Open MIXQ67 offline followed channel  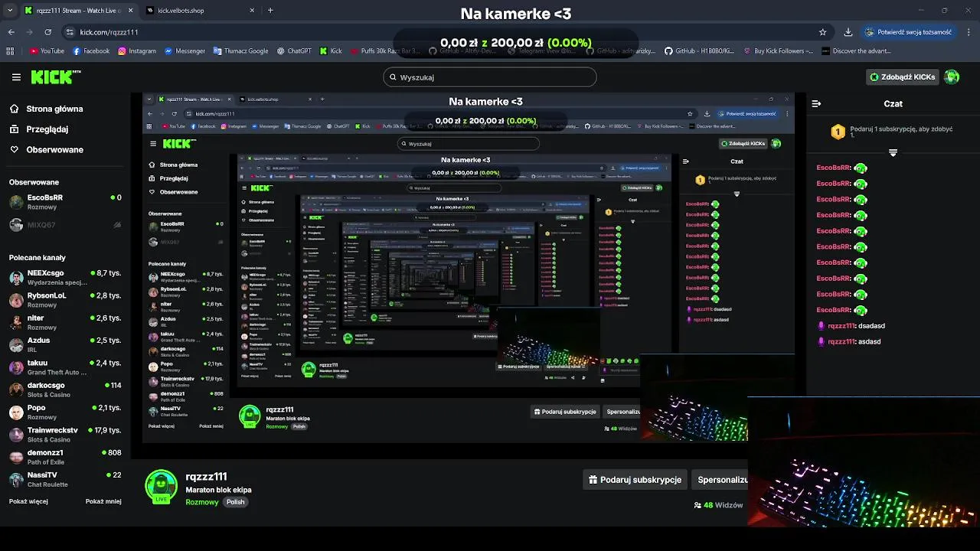pyautogui.click(x=65, y=225)
